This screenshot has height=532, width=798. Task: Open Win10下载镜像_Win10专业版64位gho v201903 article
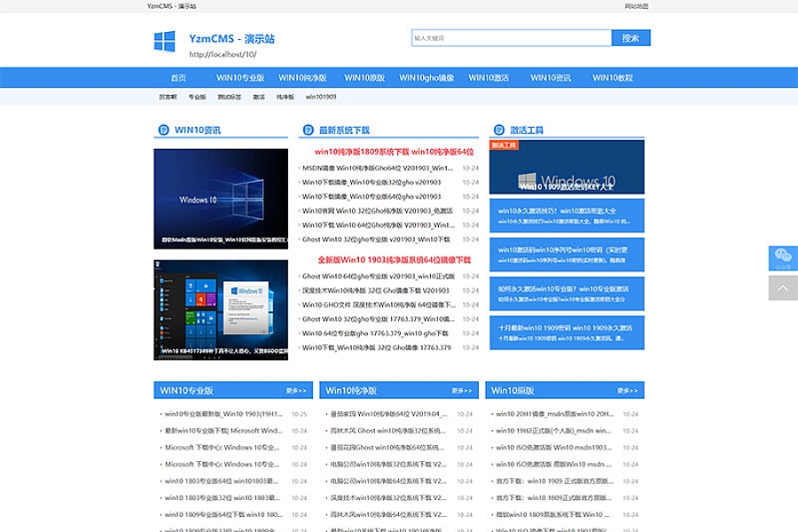(372, 197)
